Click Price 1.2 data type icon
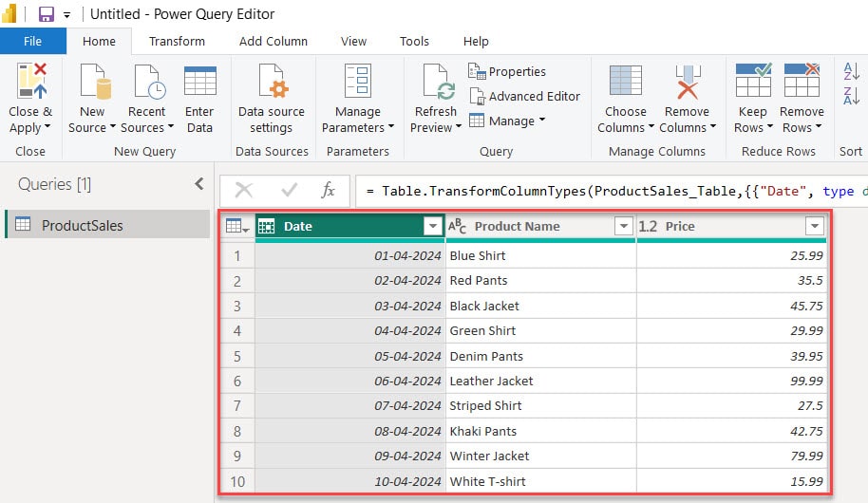The image size is (868, 503). pyautogui.click(x=648, y=226)
